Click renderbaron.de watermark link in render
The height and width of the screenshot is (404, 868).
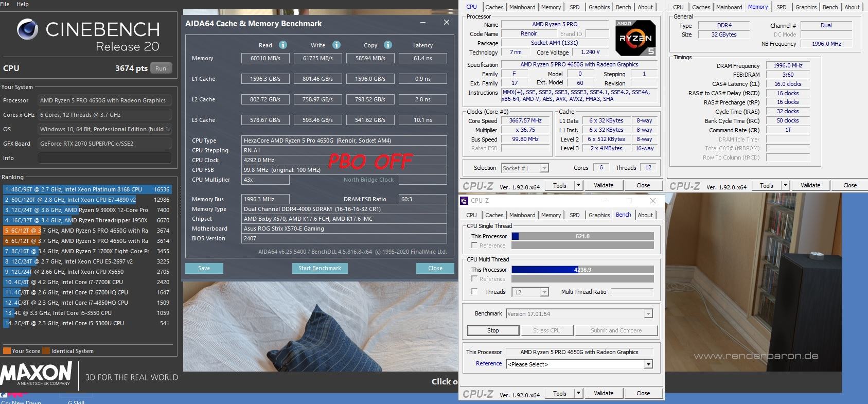pyautogui.click(x=756, y=356)
